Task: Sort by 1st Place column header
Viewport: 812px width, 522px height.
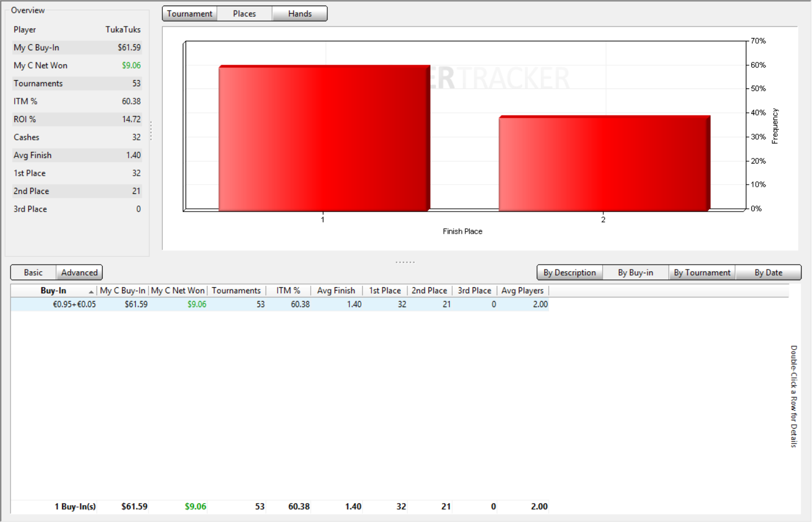Action: (385, 291)
